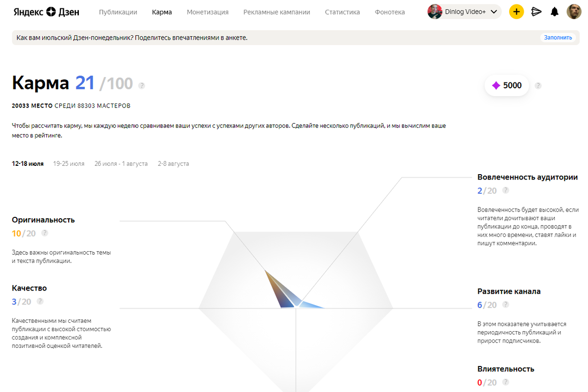This screenshot has width=588, height=392.
Task: Go to Монетизация section
Action: (x=208, y=12)
